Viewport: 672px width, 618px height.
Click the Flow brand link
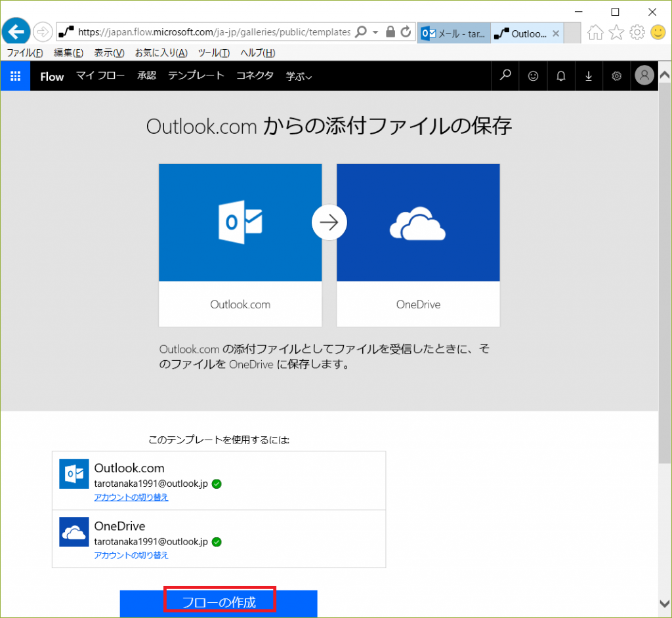tap(52, 77)
